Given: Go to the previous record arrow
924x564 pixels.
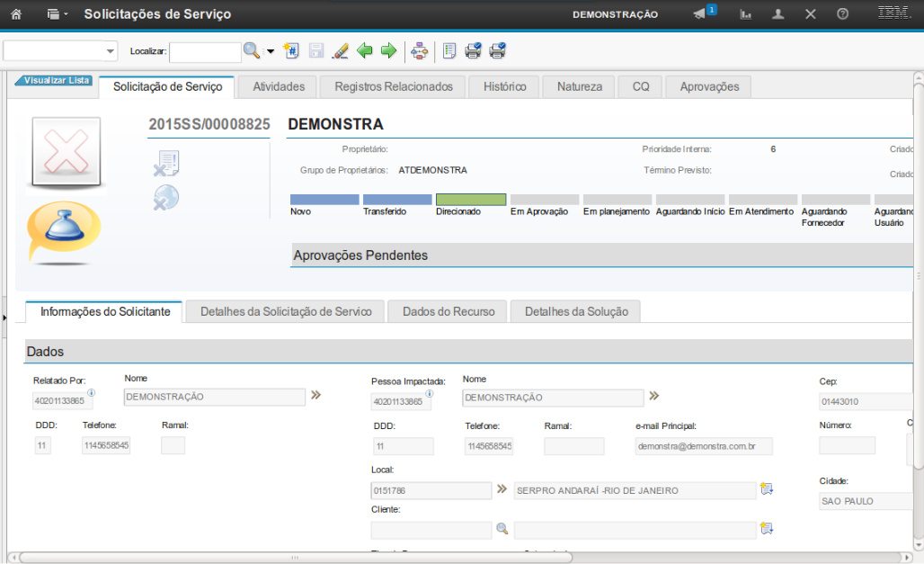Looking at the screenshot, I should (365, 51).
